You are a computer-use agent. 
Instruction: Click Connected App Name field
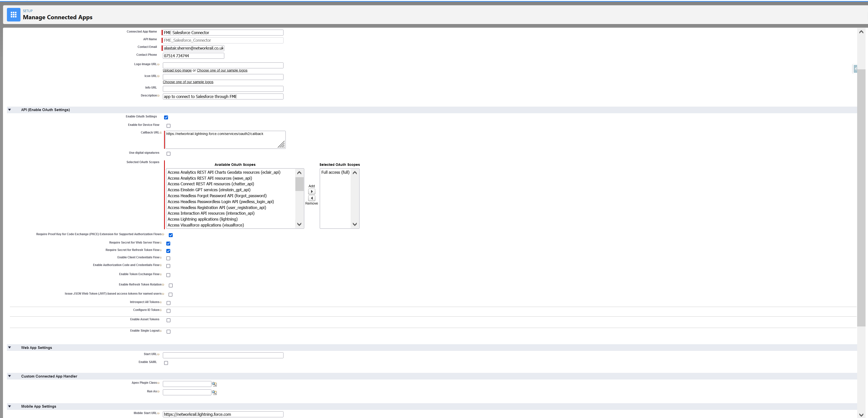click(223, 33)
